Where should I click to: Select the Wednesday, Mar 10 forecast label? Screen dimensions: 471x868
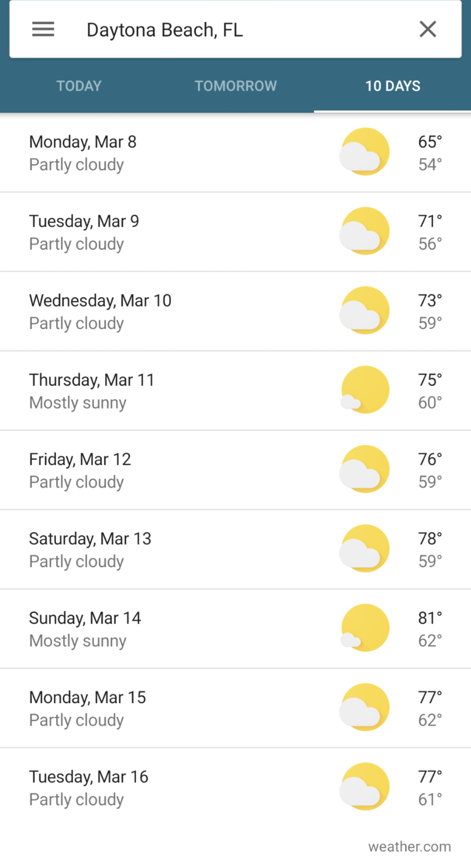[x=100, y=300]
